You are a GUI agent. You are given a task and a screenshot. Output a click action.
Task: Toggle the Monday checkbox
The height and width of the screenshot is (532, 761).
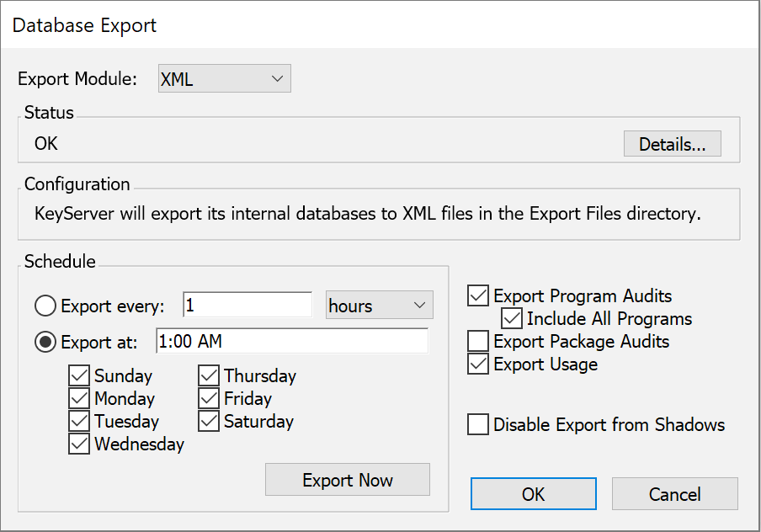click(80, 398)
